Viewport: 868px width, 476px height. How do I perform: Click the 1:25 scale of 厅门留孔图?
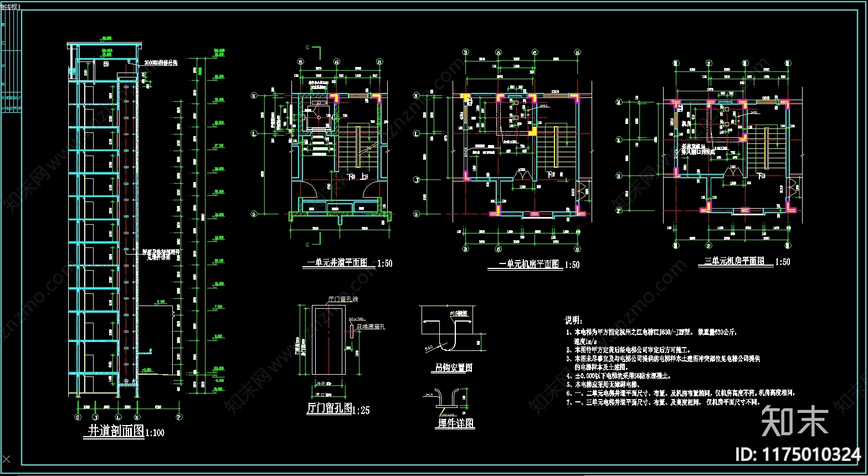[361, 410]
